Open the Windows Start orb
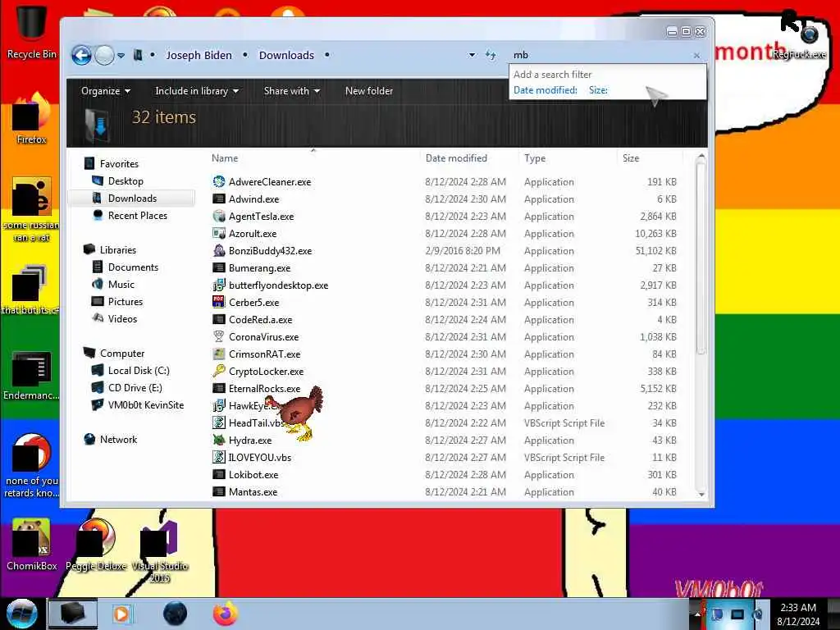Screen dimensions: 840x630 21,614
